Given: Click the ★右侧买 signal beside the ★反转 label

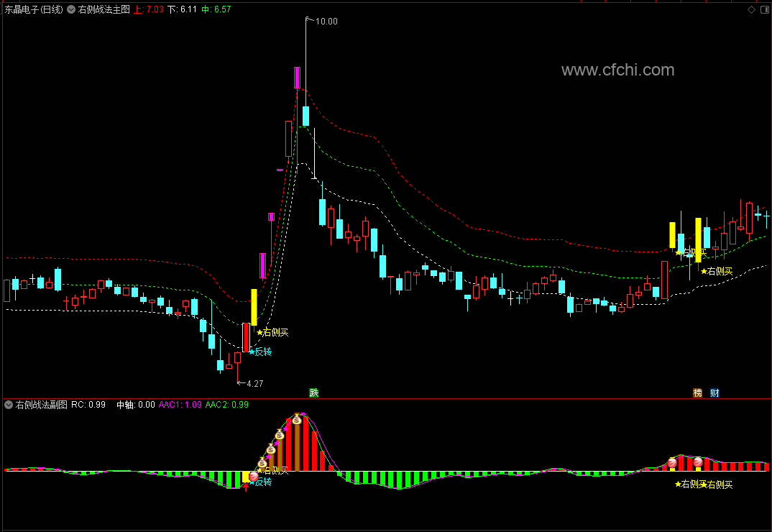Looking at the screenshot, I should pyautogui.click(x=272, y=332).
